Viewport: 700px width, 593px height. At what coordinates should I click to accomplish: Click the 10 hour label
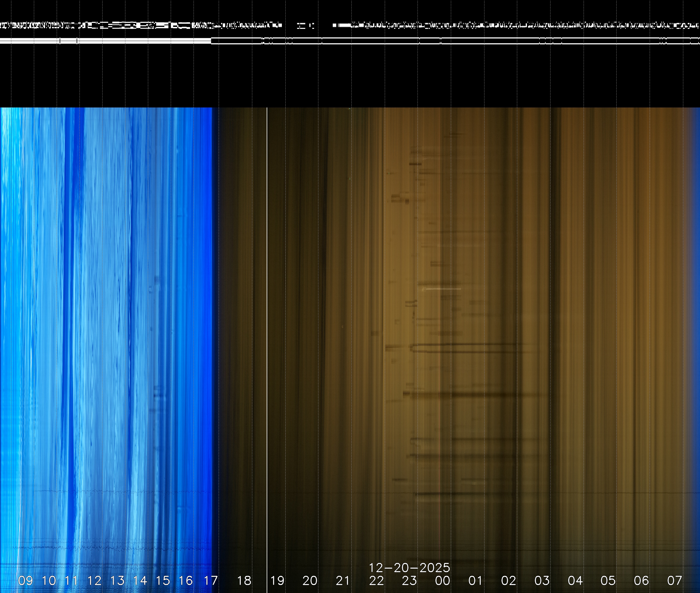coord(49,580)
